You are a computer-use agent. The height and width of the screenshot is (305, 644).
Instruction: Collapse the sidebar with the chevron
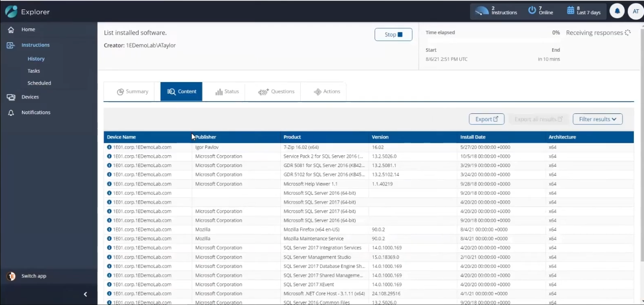click(x=85, y=294)
